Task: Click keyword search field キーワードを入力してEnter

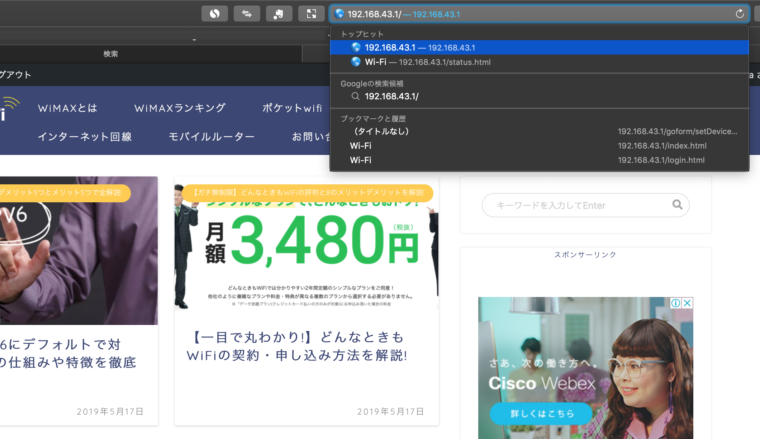Action: (x=586, y=205)
